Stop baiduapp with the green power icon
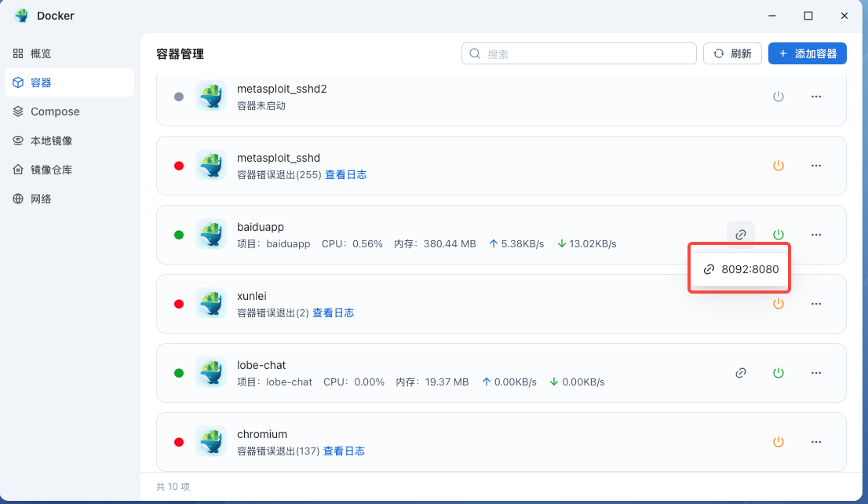 point(779,235)
